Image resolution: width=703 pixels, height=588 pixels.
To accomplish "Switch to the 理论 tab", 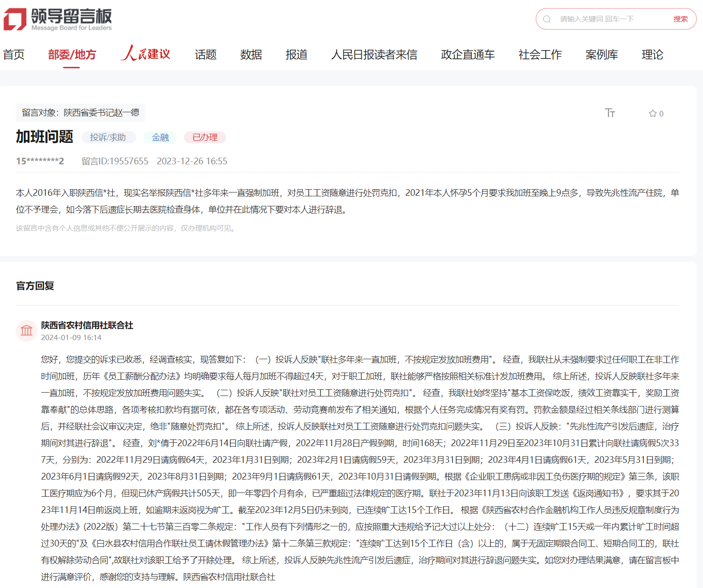I will point(652,54).
